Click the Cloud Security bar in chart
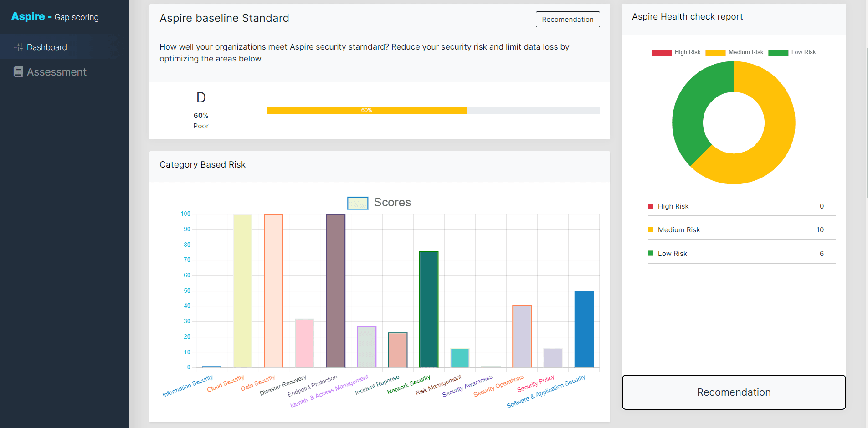Viewport: 868px width, 428px height. (x=242, y=291)
